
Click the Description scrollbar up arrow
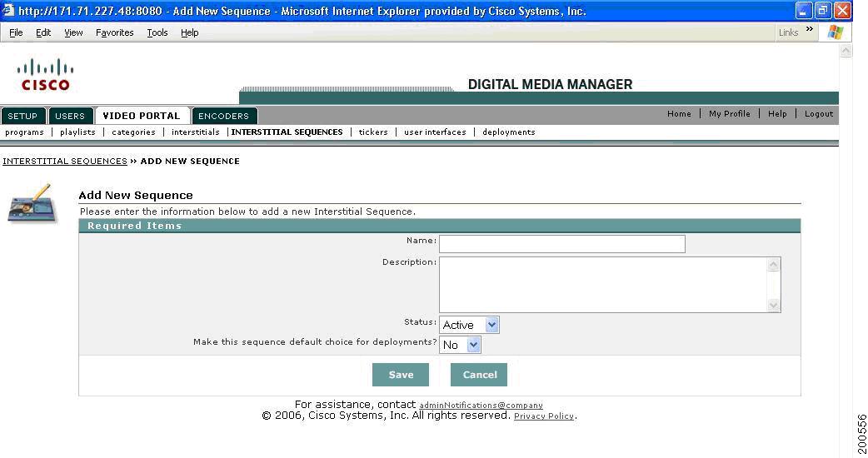coord(773,265)
